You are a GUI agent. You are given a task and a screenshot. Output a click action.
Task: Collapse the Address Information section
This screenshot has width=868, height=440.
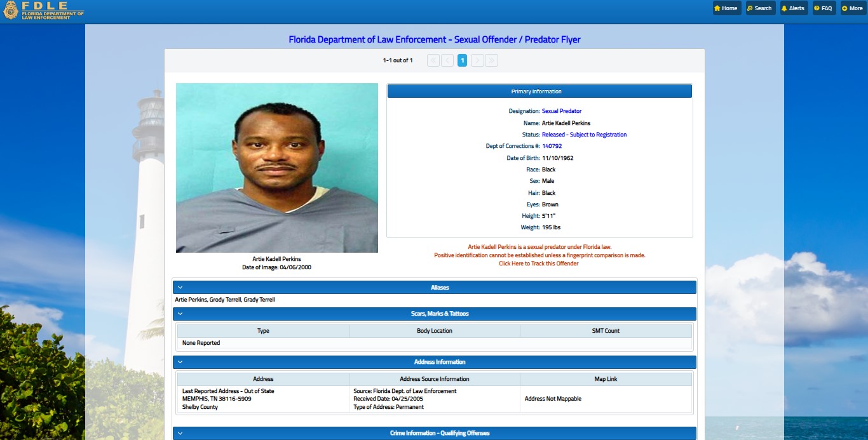point(435,362)
